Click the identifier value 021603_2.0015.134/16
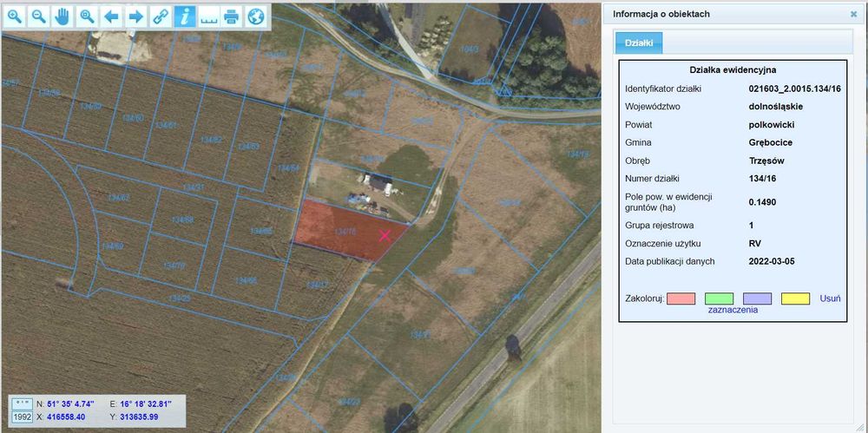 795,89
